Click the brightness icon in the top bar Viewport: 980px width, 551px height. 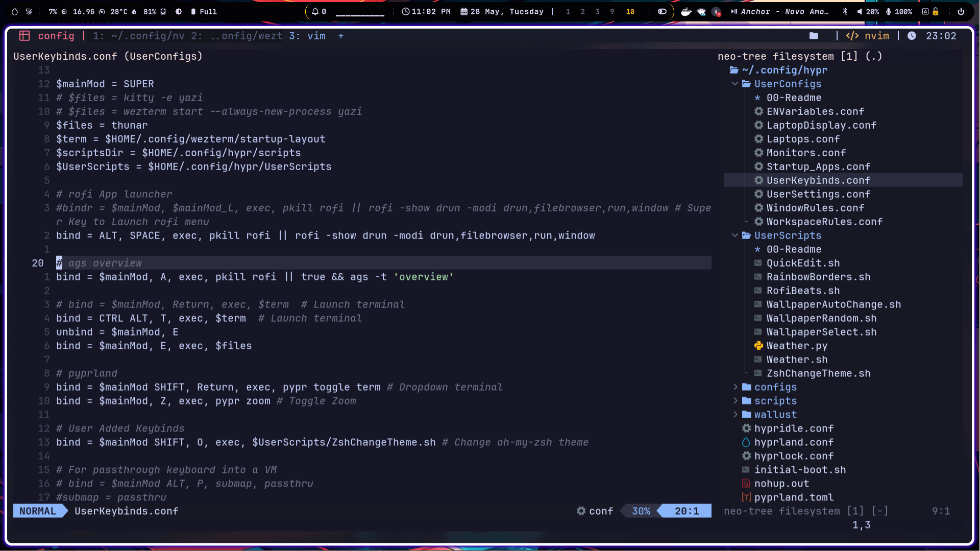pyautogui.click(x=179, y=12)
